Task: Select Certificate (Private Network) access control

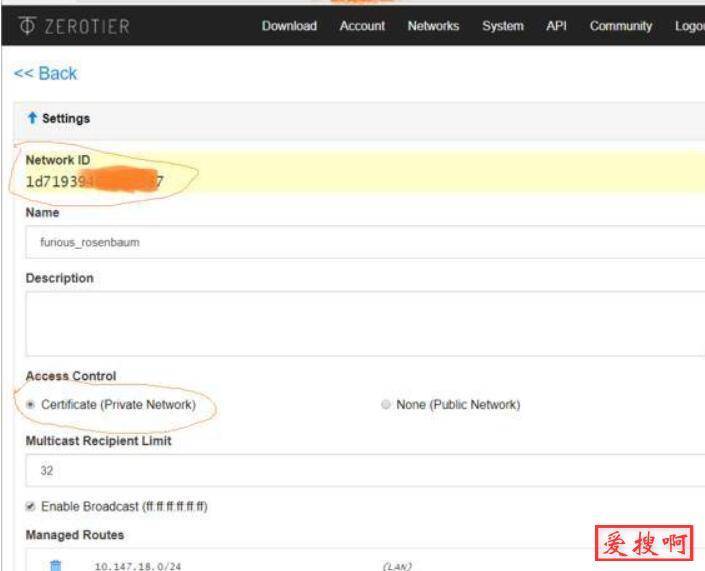Action: click(x=31, y=405)
